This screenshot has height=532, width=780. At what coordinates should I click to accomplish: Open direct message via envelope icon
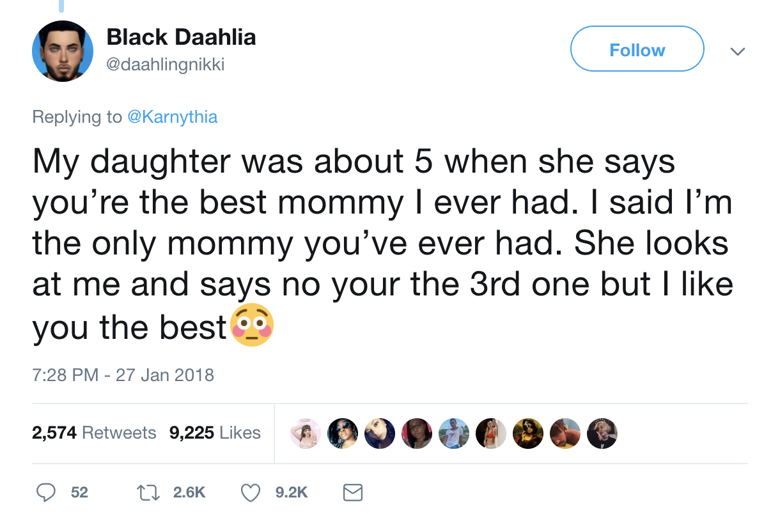coord(353,492)
